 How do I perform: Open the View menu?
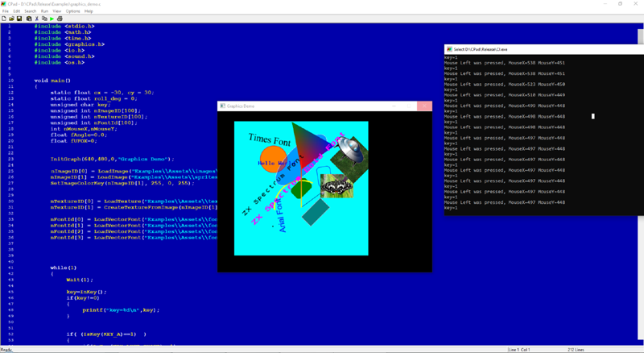coord(56,11)
